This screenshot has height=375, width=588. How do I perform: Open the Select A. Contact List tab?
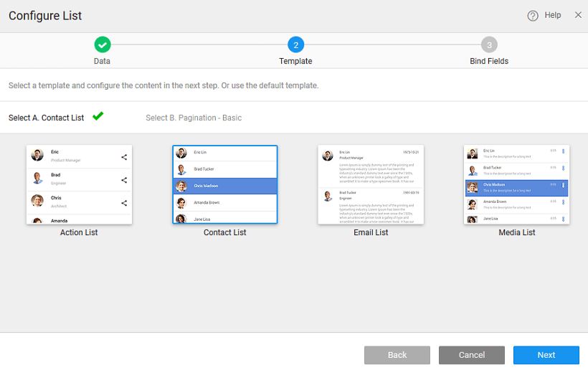click(x=47, y=118)
